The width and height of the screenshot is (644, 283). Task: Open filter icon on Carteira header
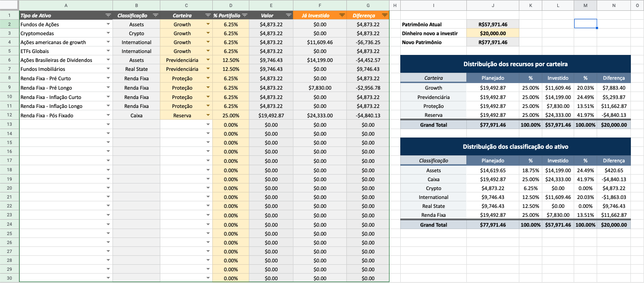[x=208, y=15]
